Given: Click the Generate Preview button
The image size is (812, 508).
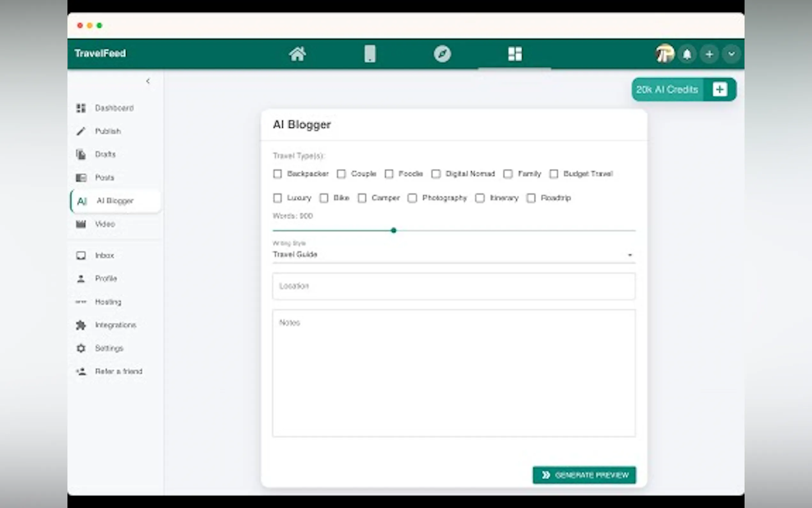Looking at the screenshot, I should click(584, 475).
